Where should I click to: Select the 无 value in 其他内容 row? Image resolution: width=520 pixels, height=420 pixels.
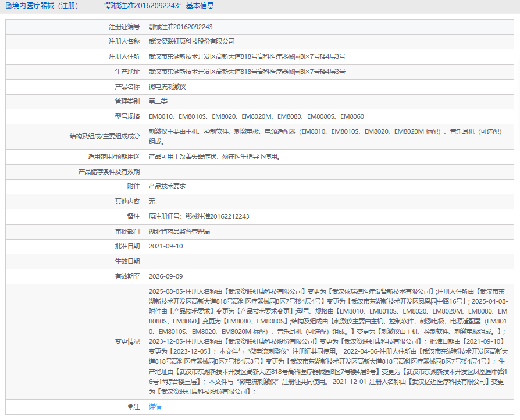pos(152,201)
